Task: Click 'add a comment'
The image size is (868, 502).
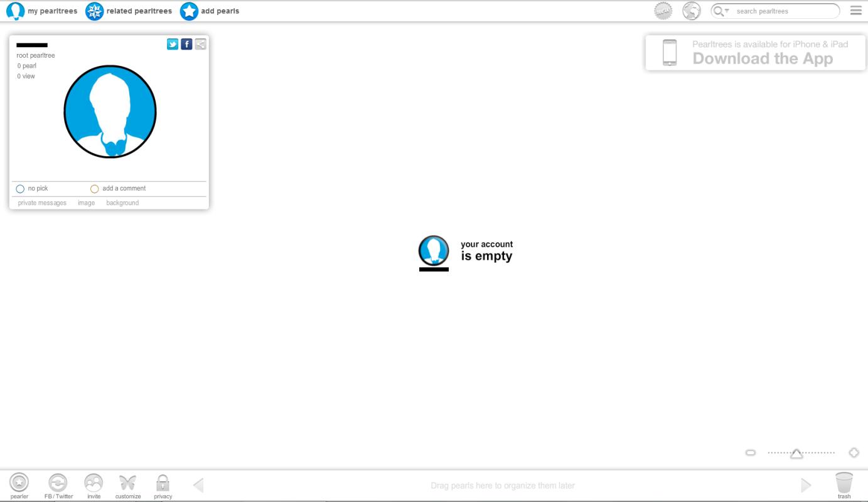Action: (124, 188)
